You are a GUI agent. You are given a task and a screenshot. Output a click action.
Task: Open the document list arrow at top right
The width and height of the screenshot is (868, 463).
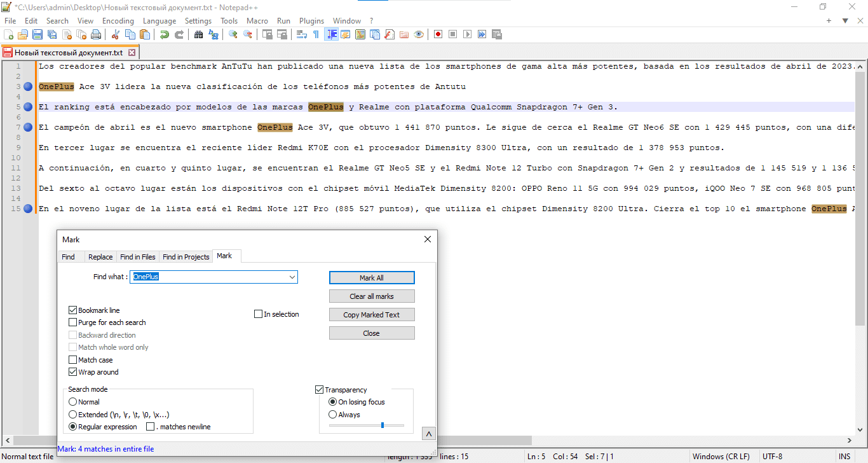[845, 21]
